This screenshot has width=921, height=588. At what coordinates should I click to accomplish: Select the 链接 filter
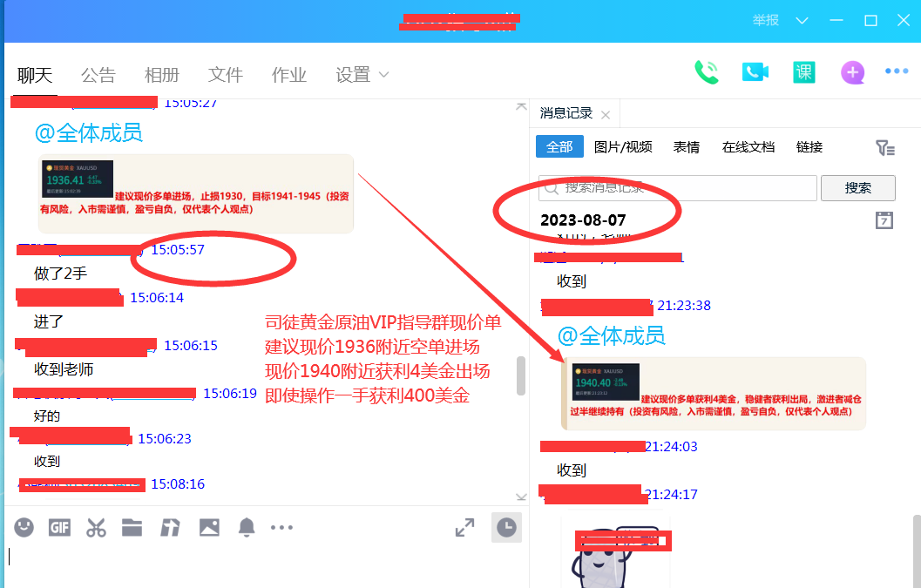point(809,147)
